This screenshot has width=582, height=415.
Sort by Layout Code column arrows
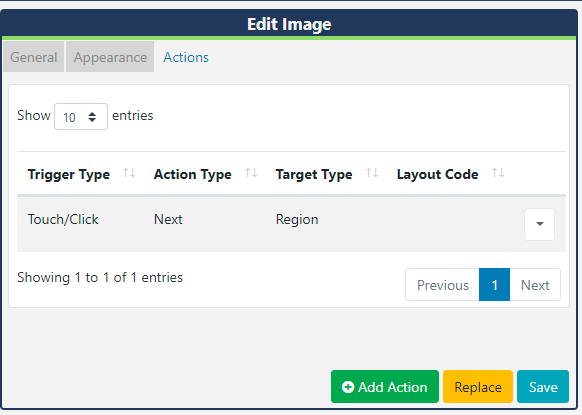498,173
